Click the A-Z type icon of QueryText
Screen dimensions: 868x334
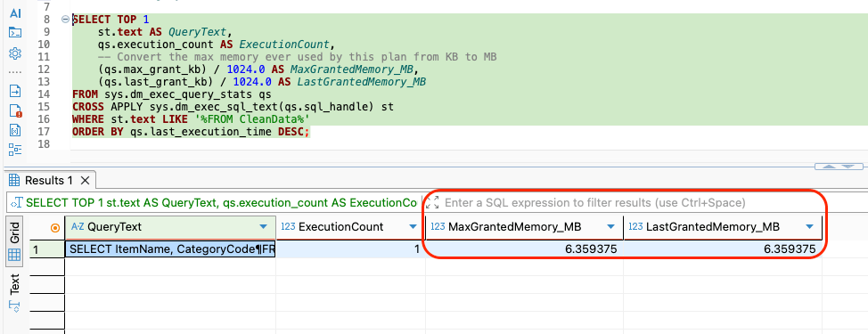click(77, 227)
